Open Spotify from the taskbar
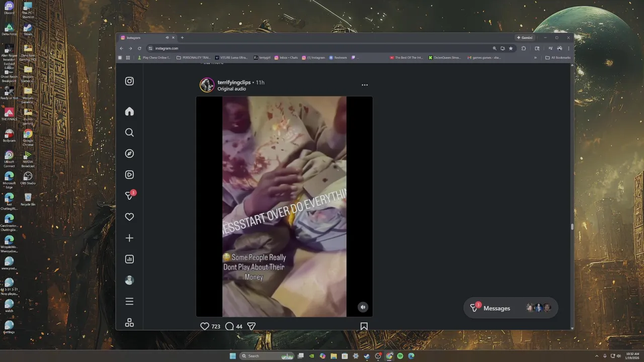Screen dimensions: 644x362 click(400, 356)
